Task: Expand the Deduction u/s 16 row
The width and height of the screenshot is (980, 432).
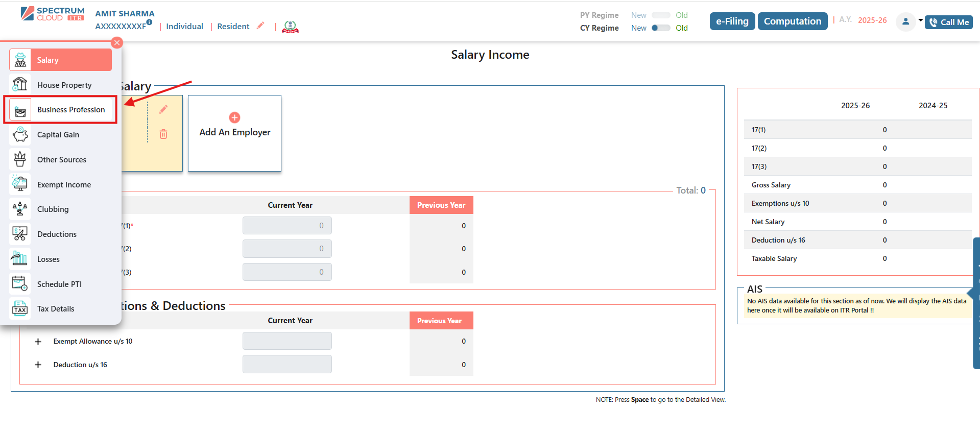Action: pos(38,365)
